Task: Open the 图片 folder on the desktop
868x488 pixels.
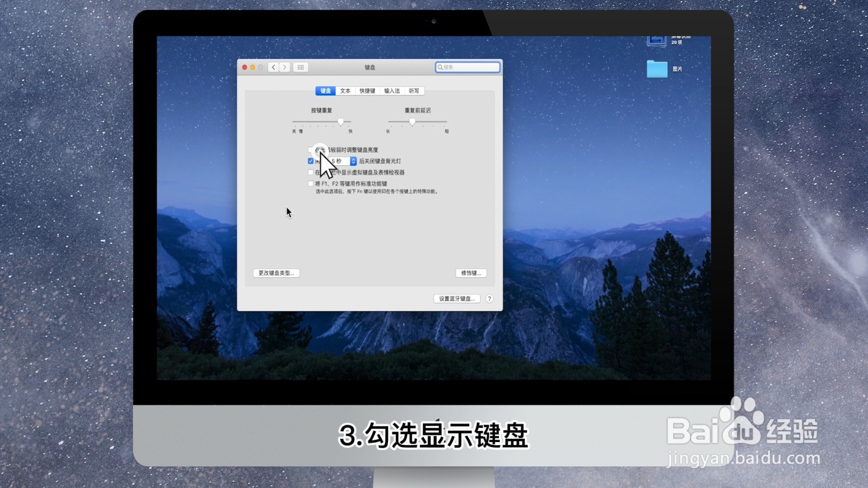Action: point(656,69)
